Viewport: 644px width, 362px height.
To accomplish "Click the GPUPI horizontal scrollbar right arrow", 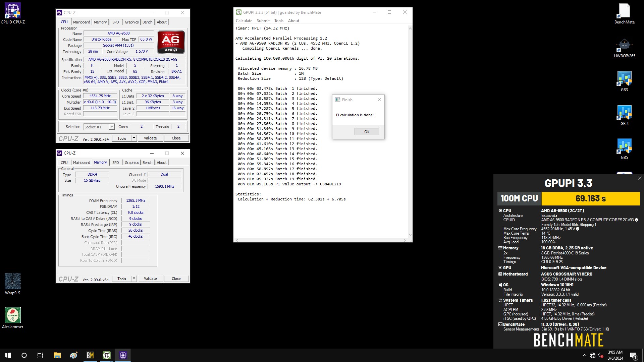I will (x=405, y=240).
